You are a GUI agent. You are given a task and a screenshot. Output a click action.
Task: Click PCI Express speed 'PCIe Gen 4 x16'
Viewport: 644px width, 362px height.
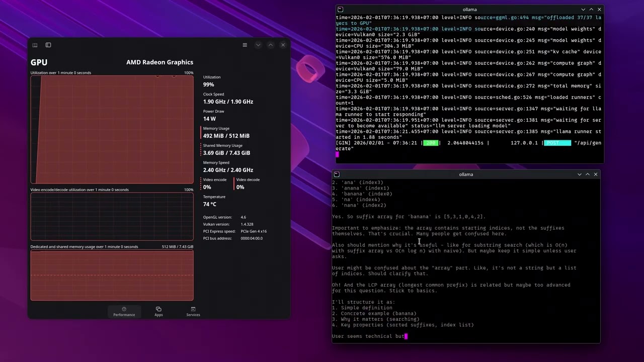click(x=254, y=231)
